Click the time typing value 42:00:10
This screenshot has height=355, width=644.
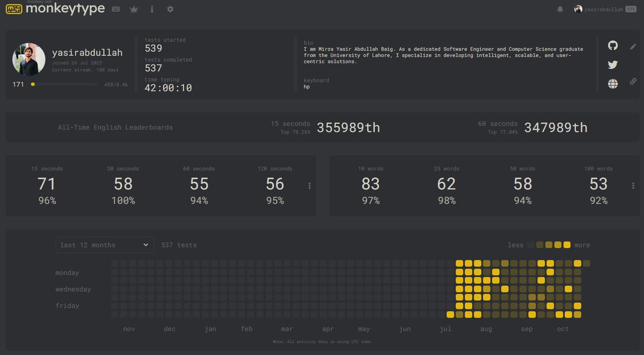pos(169,88)
